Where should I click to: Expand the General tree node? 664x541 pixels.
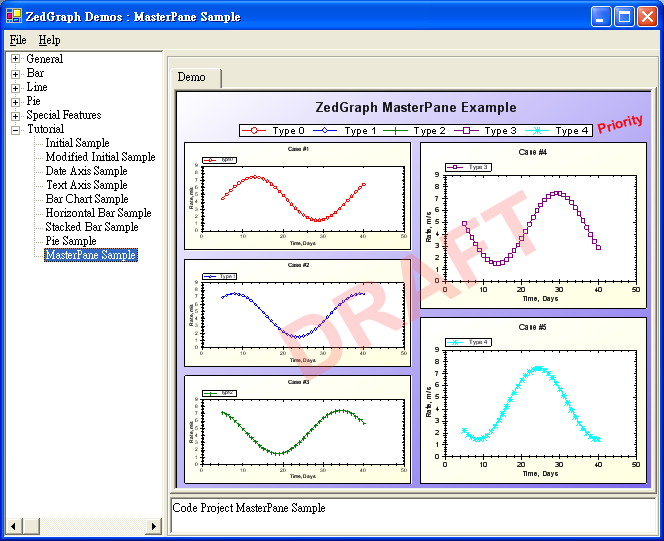coord(15,59)
